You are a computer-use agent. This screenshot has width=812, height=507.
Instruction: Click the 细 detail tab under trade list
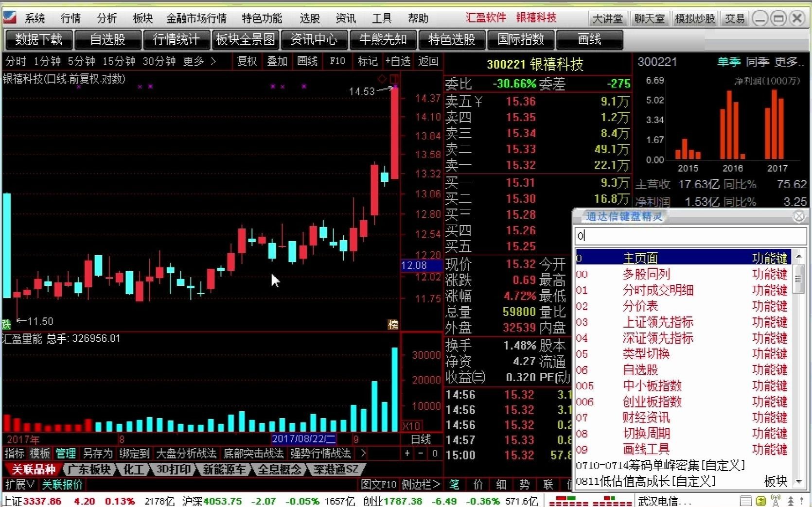501,484
